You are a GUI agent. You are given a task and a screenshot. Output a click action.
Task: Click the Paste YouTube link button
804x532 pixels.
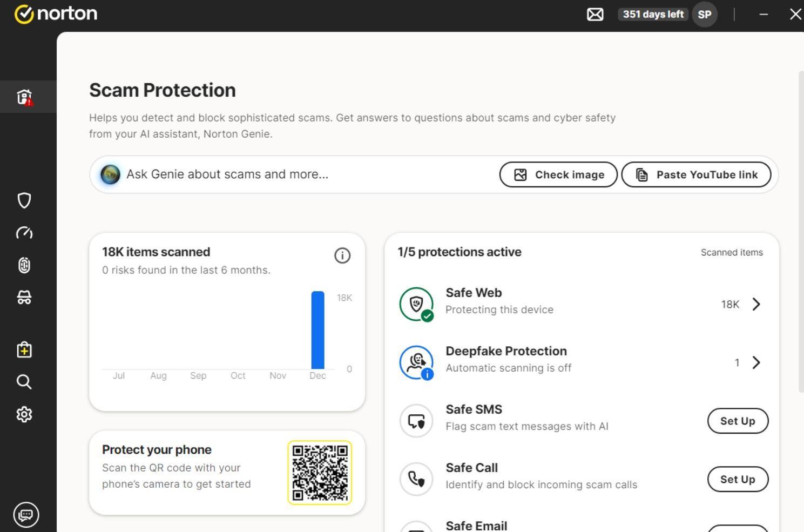[x=696, y=175]
